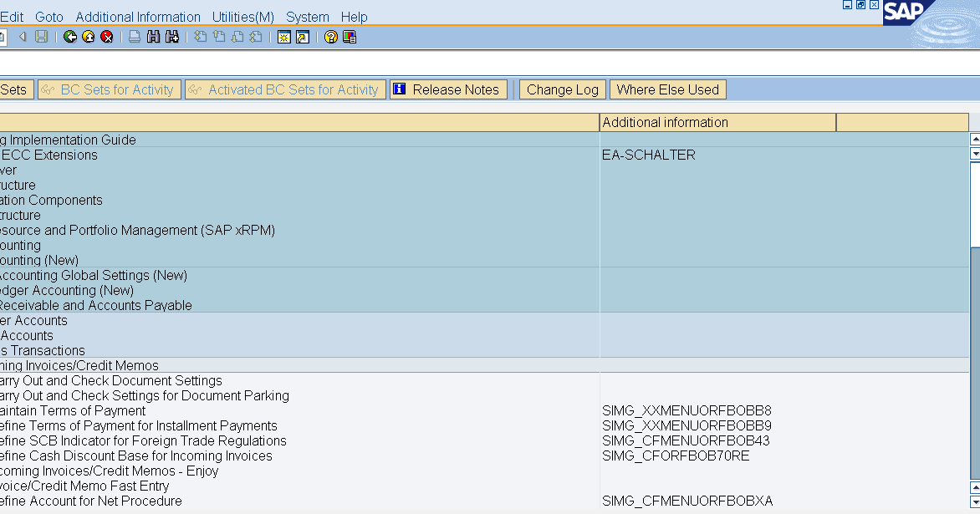Image resolution: width=980 pixels, height=514 pixels.
Task: Click the Save icon in the toolbar
Action: (41, 37)
